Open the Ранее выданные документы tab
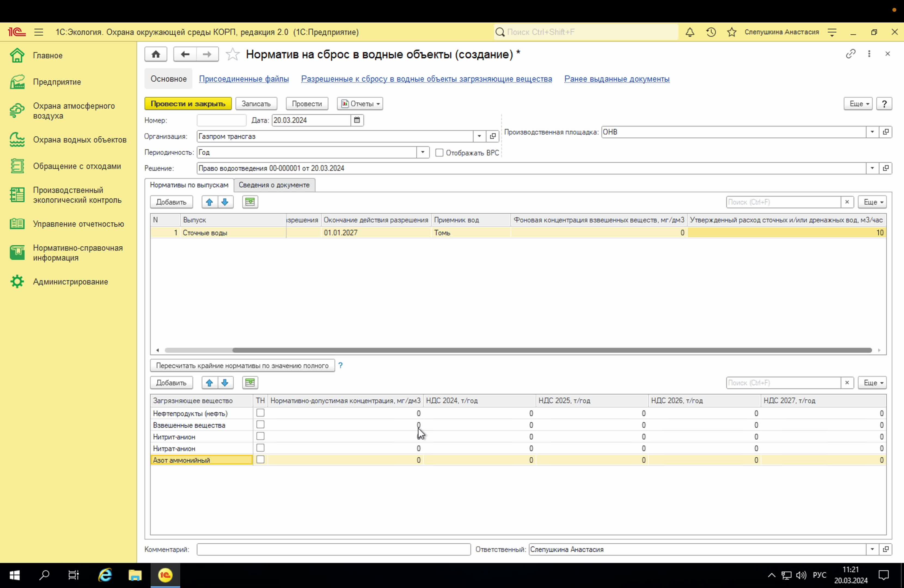 (x=617, y=79)
